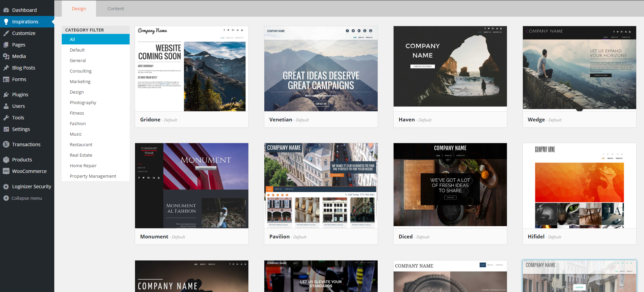
Task: Filter themes by Photography category
Action: tap(96, 102)
